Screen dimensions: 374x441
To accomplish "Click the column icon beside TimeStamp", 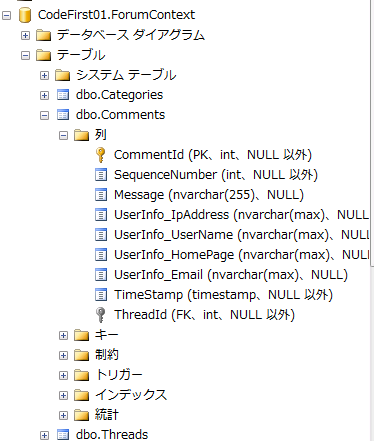I will click(101, 295).
